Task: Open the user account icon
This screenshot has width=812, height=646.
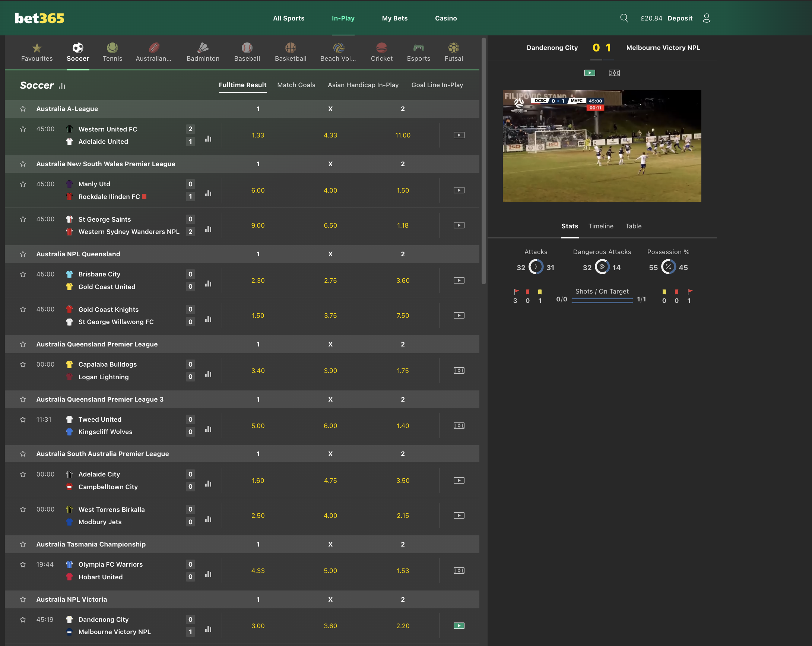Action: coord(706,18)
